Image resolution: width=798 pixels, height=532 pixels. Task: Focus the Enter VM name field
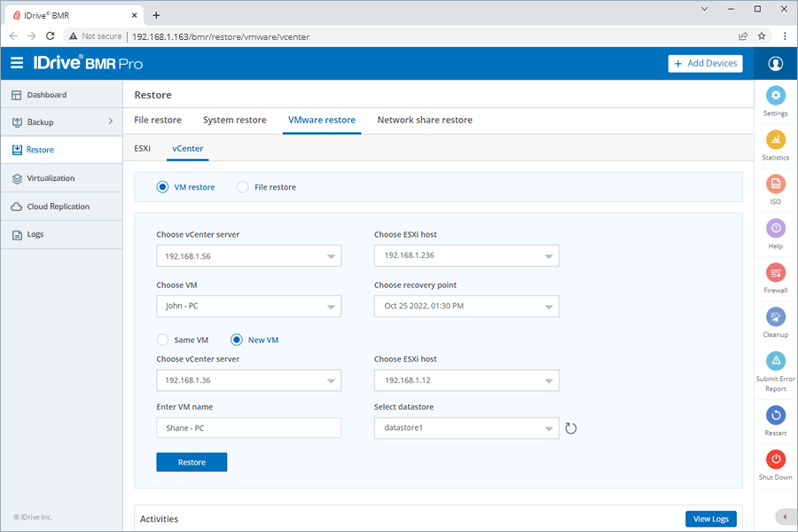click(249, 428)
